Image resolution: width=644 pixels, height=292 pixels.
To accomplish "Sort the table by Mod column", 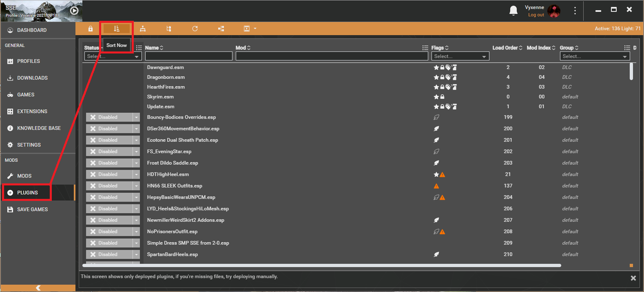I will coord(243,48).
